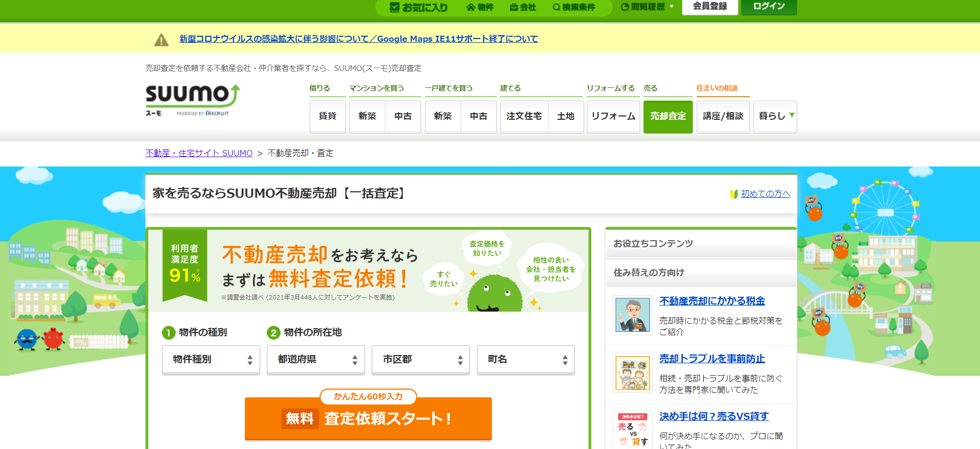Image resolution: width=980 pixels, height=449 pixels.
Task: Open 中古 under 一戸建てを買う
Action: point(478,117)
